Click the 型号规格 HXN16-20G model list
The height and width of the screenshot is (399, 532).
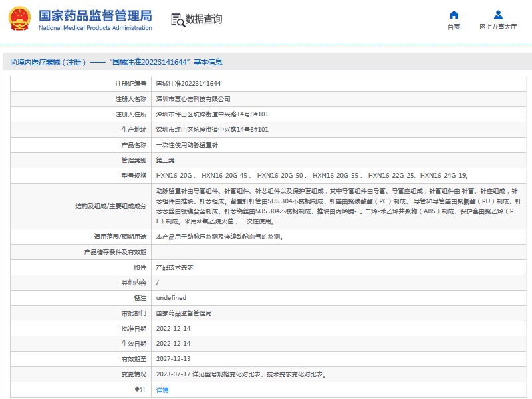pyautogui.click(x=313, y=176)
